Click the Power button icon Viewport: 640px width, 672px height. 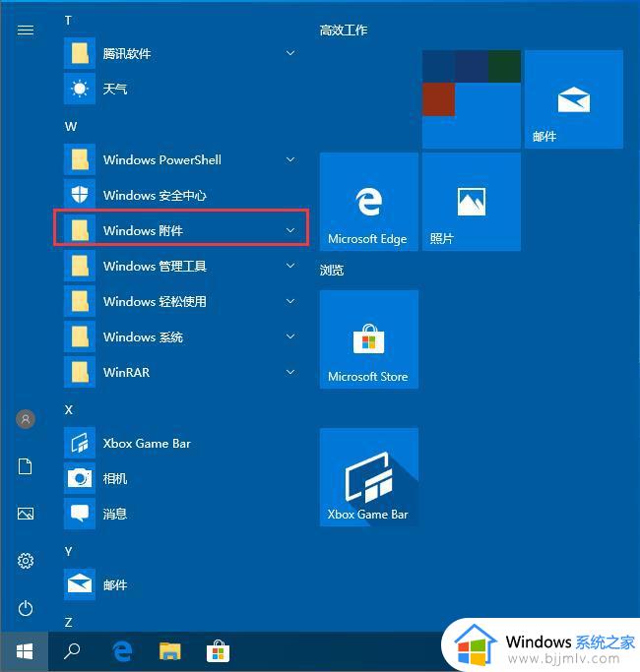(x=26, y=608)
